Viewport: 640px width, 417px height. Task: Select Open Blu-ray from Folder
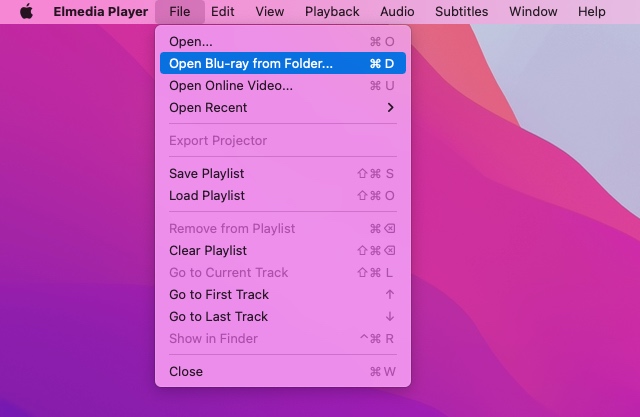click(251, 63)
